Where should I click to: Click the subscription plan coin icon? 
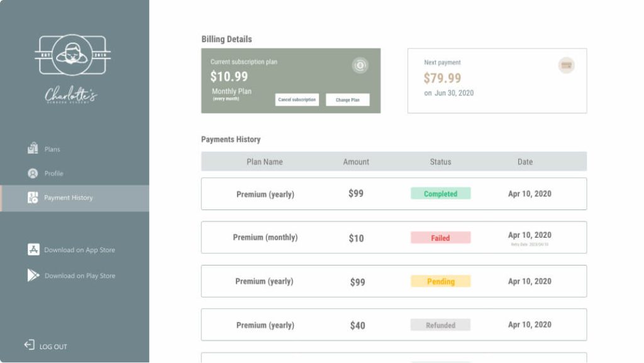tap(360, 65)
